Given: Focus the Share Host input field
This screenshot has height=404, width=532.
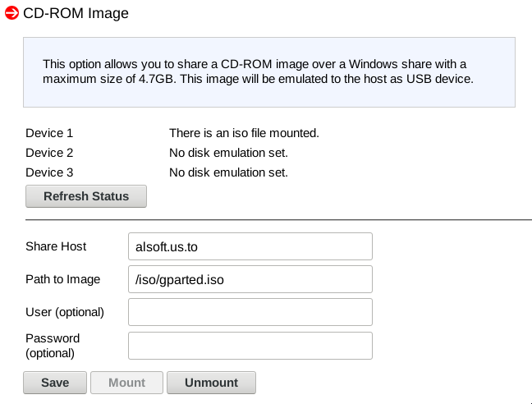Looking at the screenshot, I should [250, 246].
